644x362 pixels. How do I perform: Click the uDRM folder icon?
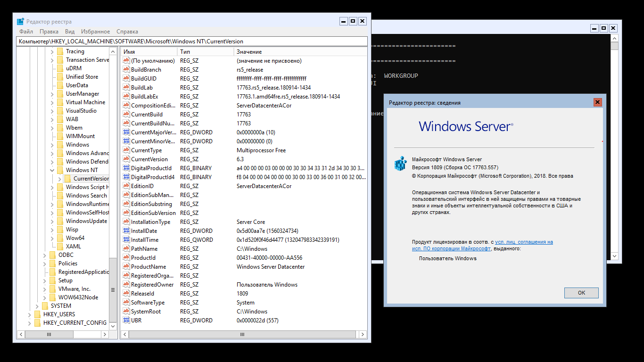pyautogui.click(x=60, y=68)
